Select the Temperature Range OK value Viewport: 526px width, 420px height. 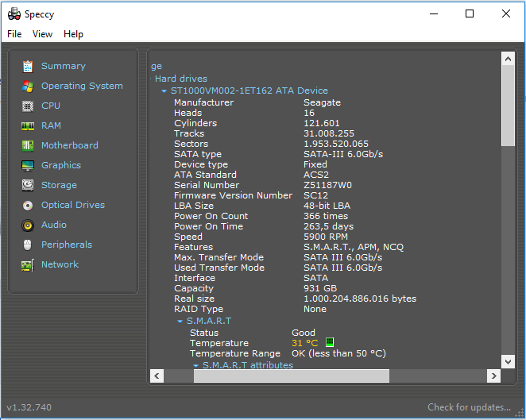click(338, 353)
